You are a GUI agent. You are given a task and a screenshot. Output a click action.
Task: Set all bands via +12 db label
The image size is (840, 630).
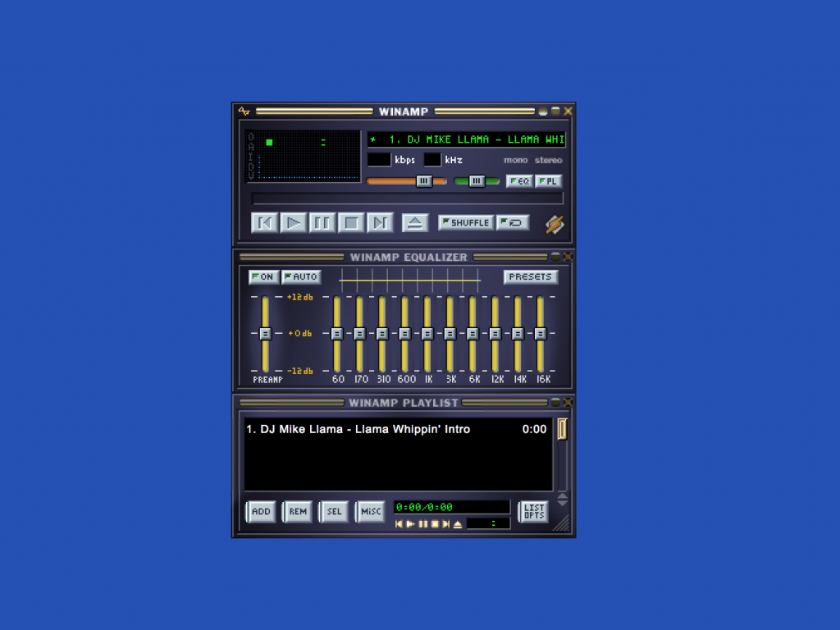[x=300, y=297]
